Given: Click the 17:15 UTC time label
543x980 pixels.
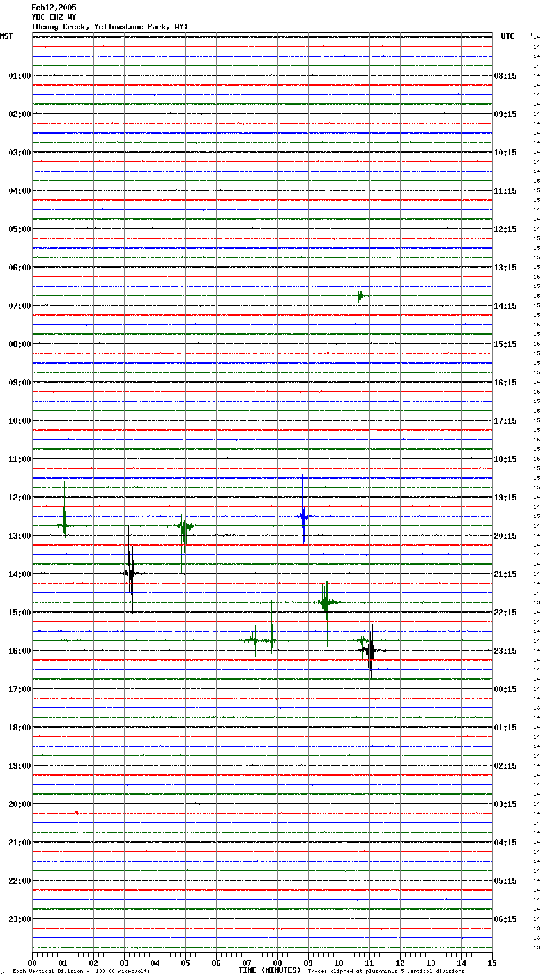Looking at the screenshot, I should point(505,421).
